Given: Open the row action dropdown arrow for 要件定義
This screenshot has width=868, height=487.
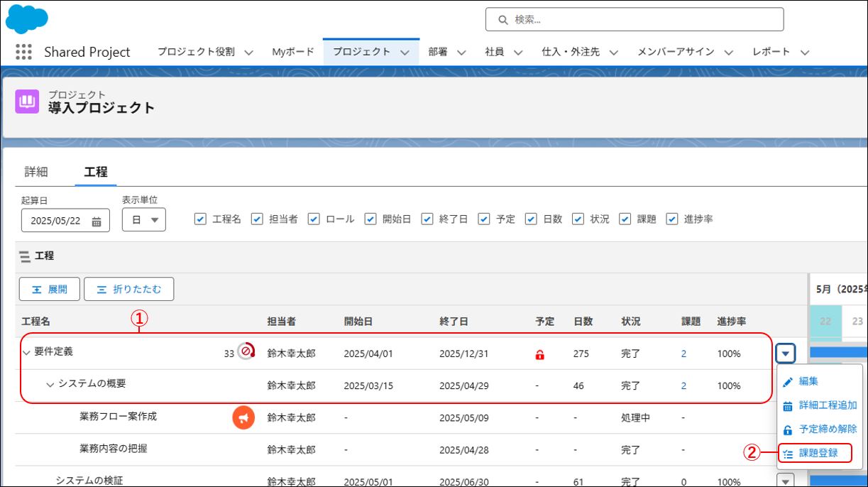Looking at the screenshot, I should (786, 353).
